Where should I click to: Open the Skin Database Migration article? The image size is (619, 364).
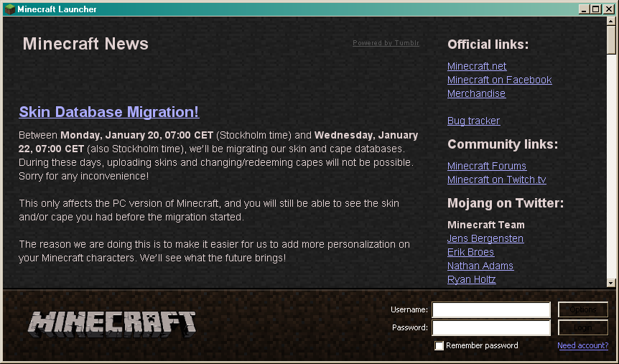tap(109, 112)
